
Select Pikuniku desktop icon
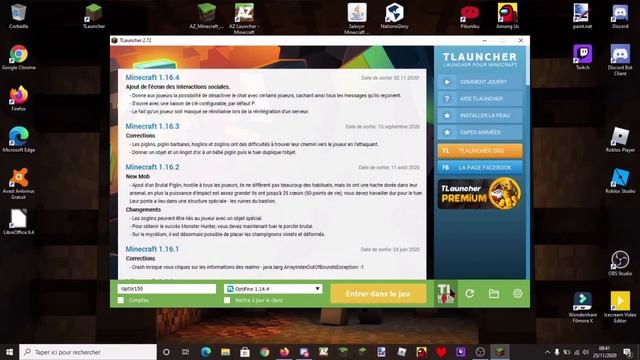(469, 16)
